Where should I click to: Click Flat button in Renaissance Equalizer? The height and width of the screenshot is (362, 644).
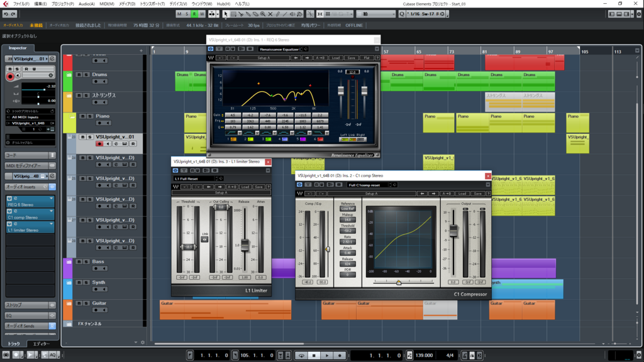tap(367, 58)
